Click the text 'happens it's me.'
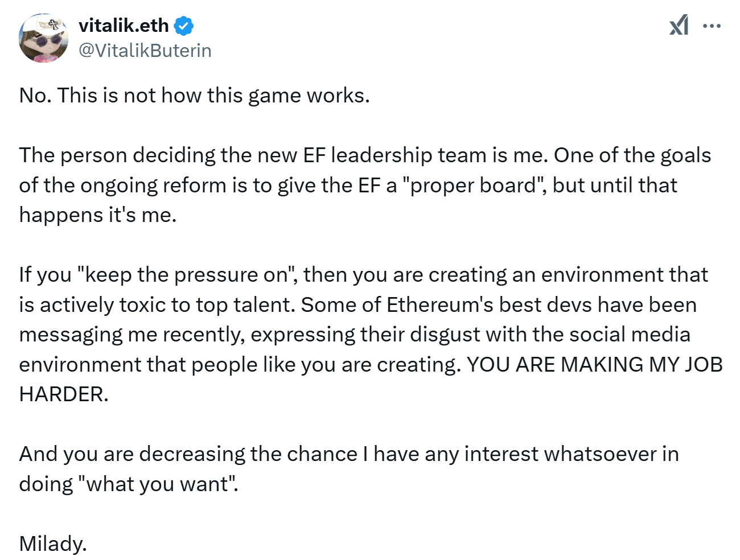740x560 pixels. pyautogui.click(x=98, y=215)
